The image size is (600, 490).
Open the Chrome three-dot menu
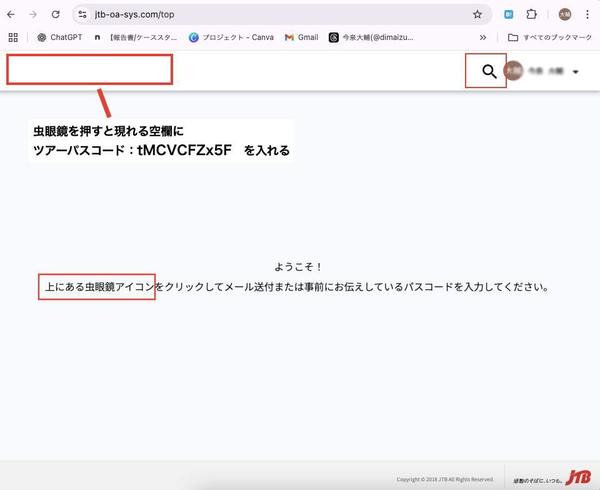point(587,15)
